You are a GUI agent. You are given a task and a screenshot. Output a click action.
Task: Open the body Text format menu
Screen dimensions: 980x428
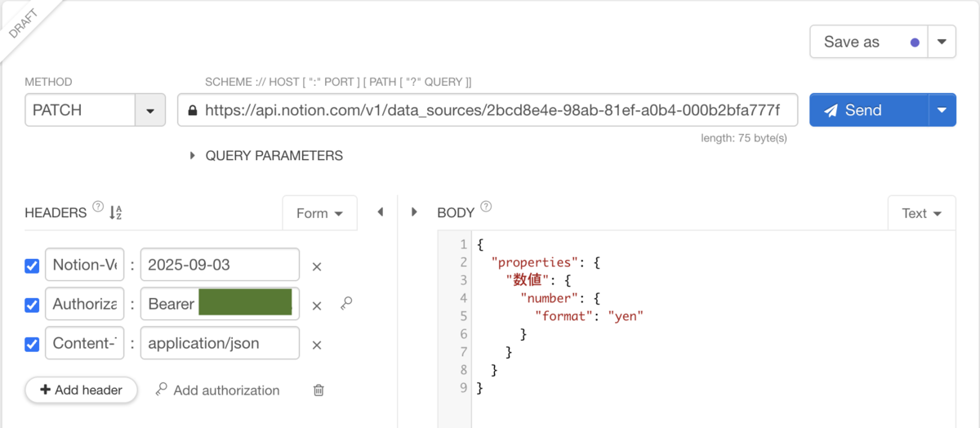(x=921, y=213)
